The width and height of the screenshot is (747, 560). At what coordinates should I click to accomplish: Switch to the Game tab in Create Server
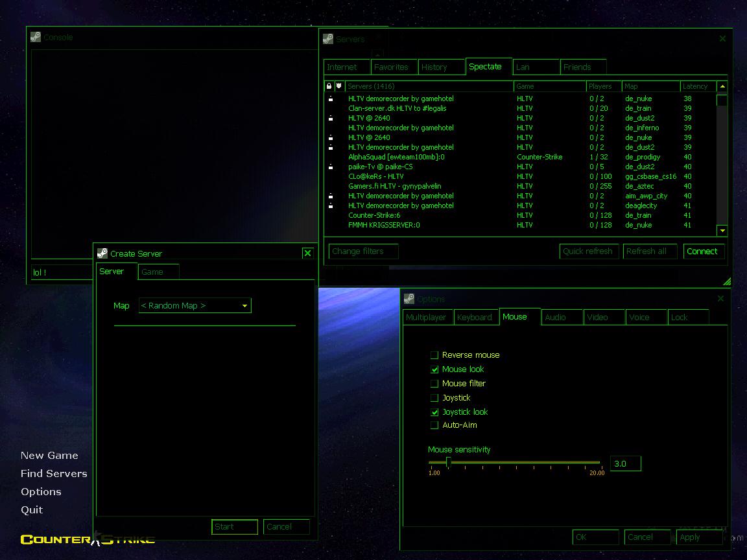click(159, 272)
